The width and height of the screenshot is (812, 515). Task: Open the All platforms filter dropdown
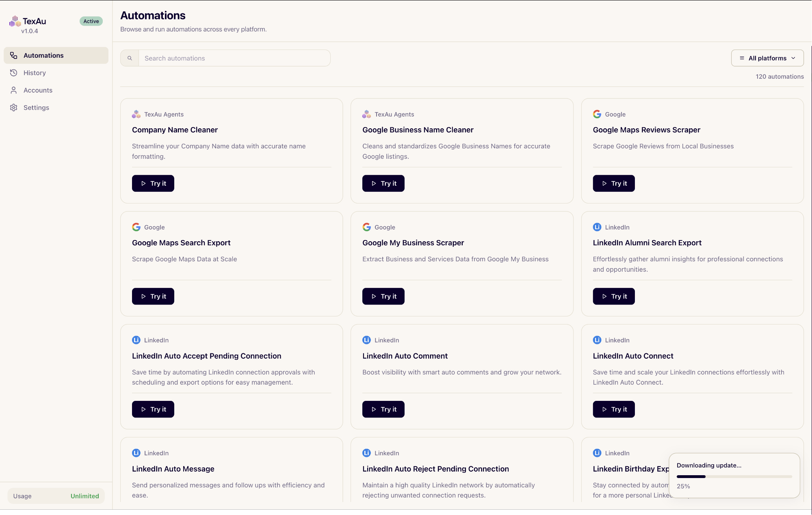767,58
